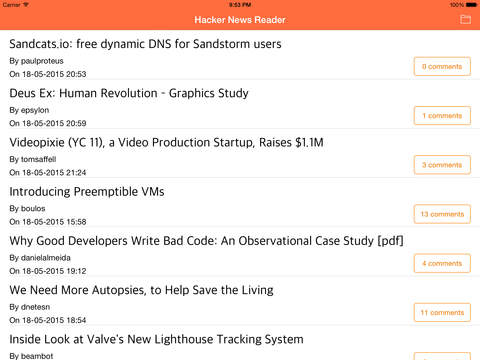Screen dimensions: 480x360
Task: Open 0 comments for Sandcats.io story
Action: click(x=442, y=66)
